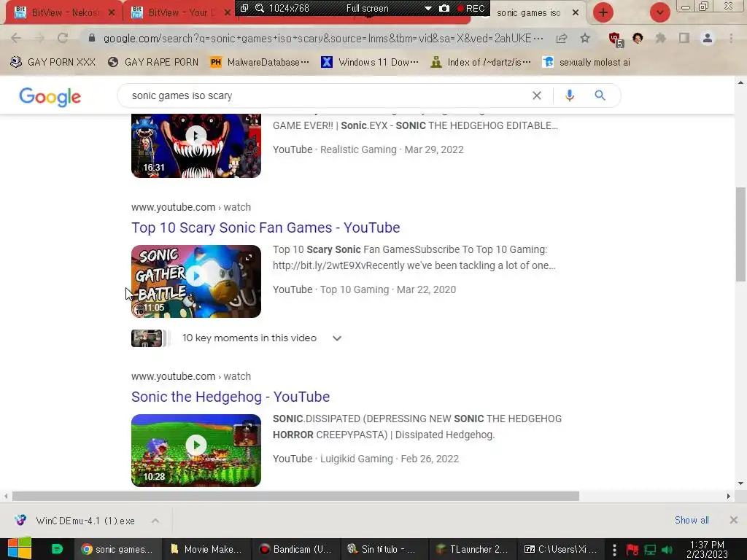Click the padlock site info icon
The height and width of the screenshot is (560, 747).
point(92,38)
